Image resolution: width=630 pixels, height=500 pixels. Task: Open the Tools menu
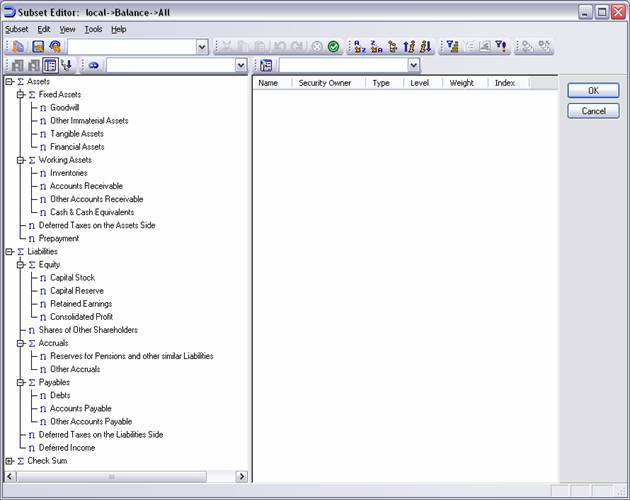[x=93, y=29]
